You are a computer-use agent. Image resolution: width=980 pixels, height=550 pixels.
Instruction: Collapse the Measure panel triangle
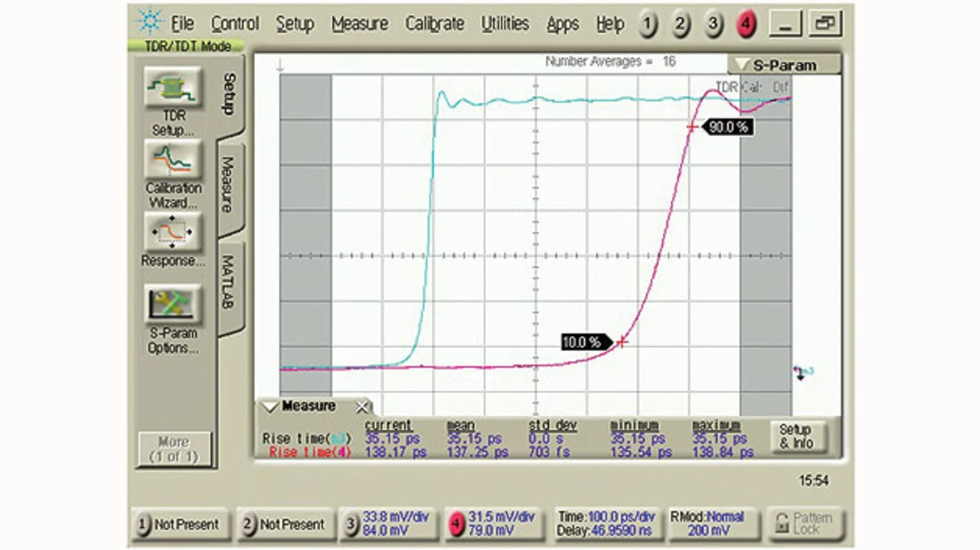pyautogui.click(x=269, y=407)
